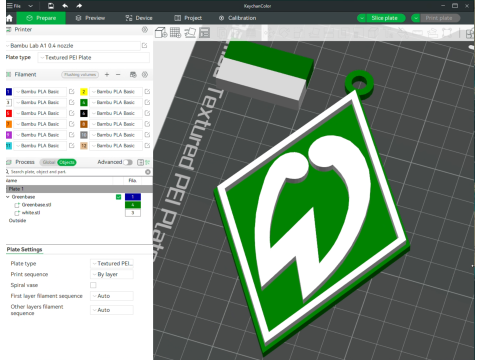Click the Slice plate button
480x360 pixels.
385,18
